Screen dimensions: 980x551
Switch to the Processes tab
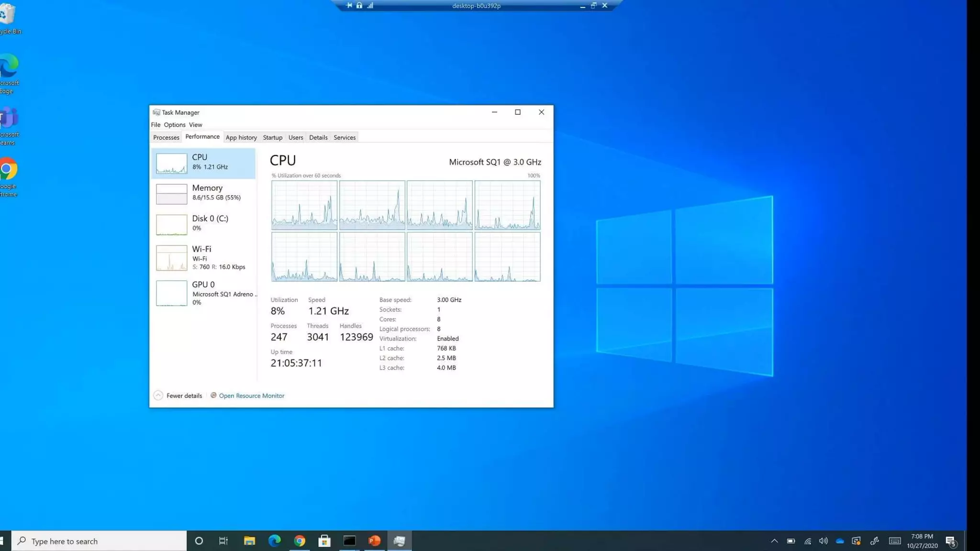tap(166, 138)
